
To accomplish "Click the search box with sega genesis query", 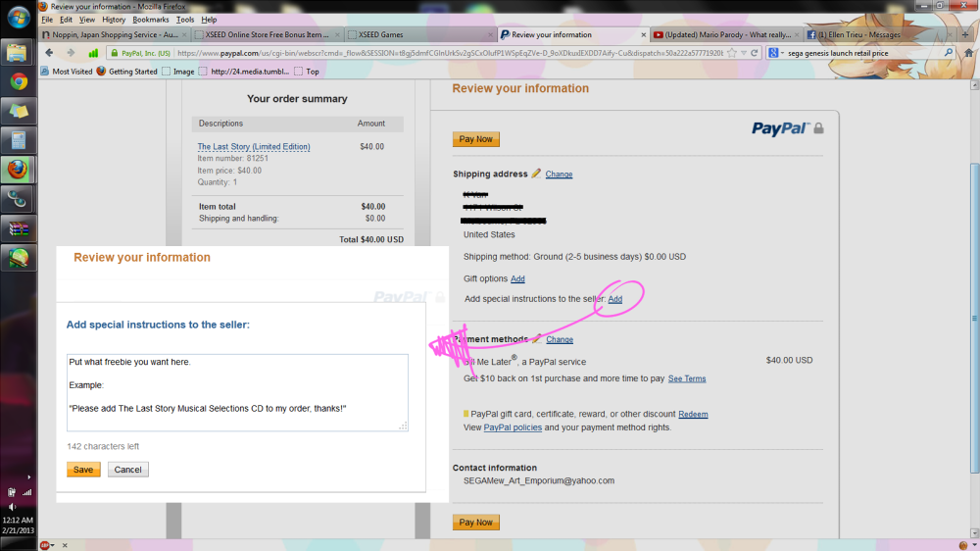I will (x=862, y=53).
